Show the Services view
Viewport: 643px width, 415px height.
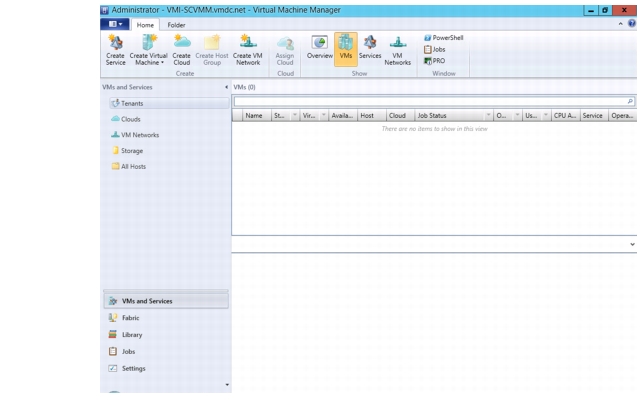click(x=370, y=47)
